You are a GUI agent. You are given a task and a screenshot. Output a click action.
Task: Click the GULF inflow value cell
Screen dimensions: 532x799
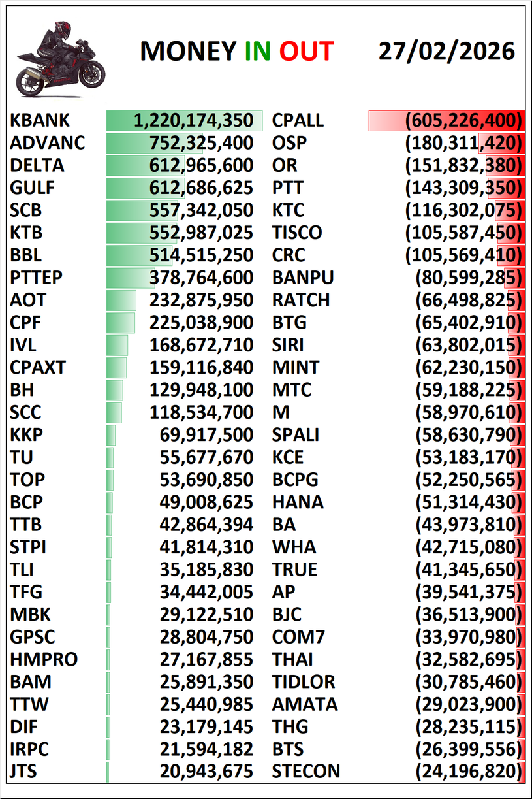(x=201, y=188)
